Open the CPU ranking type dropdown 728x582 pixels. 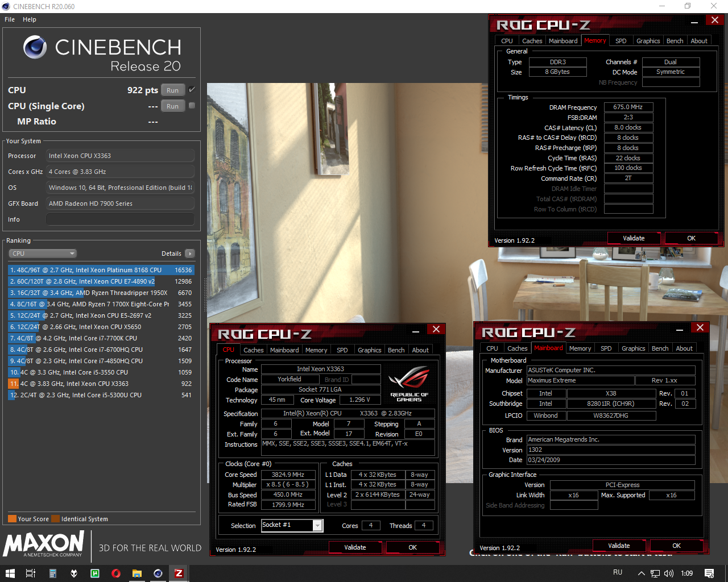pyautogui.click(x=43, y=253)
